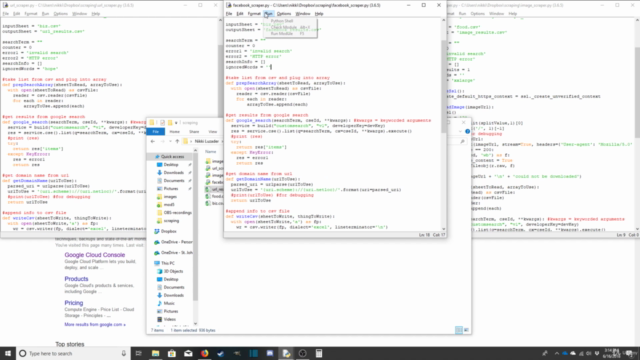Select This PC in Explorer sidebar
Viewport: 640px width, 360px height.
pyautogui.click(x=167, y=263)
